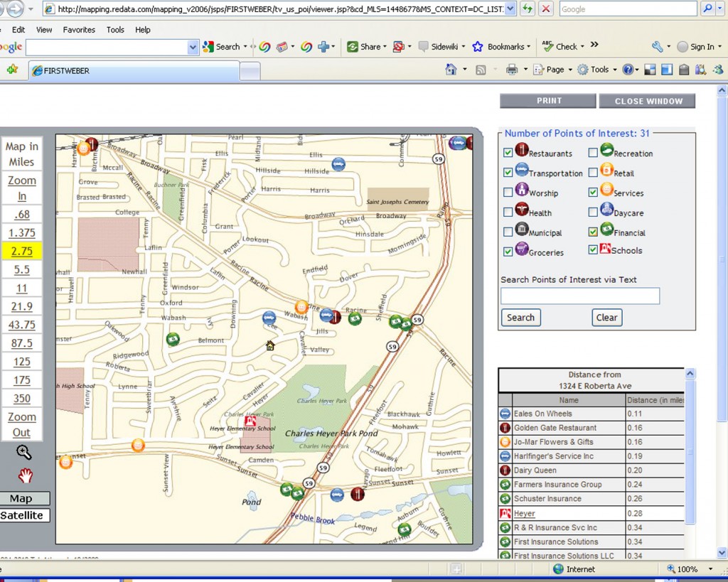This screenshot has height=582, width=728.
Task: Set map scale to 5.5 miles
Action: (22, 269)
